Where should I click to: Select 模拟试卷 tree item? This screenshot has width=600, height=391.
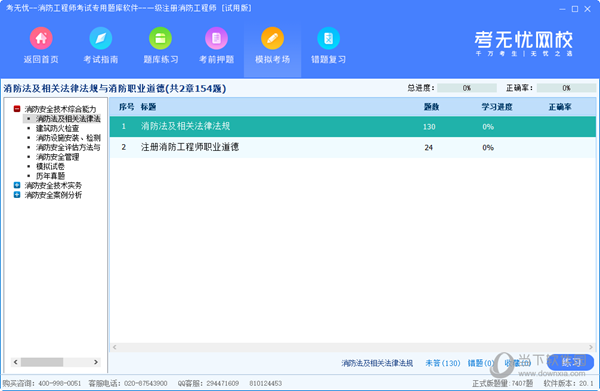[50, 166]
